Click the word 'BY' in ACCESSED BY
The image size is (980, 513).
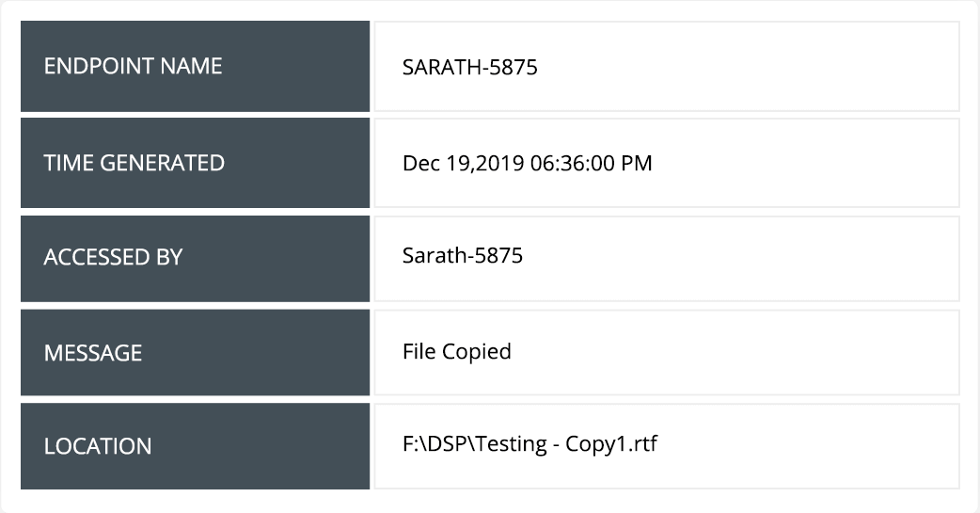tap(169, 257)
